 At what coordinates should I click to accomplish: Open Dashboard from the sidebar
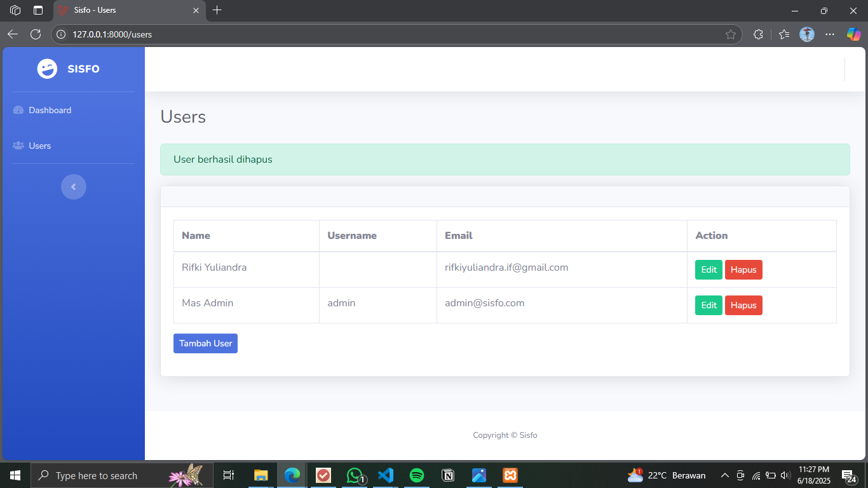[50, 110]
